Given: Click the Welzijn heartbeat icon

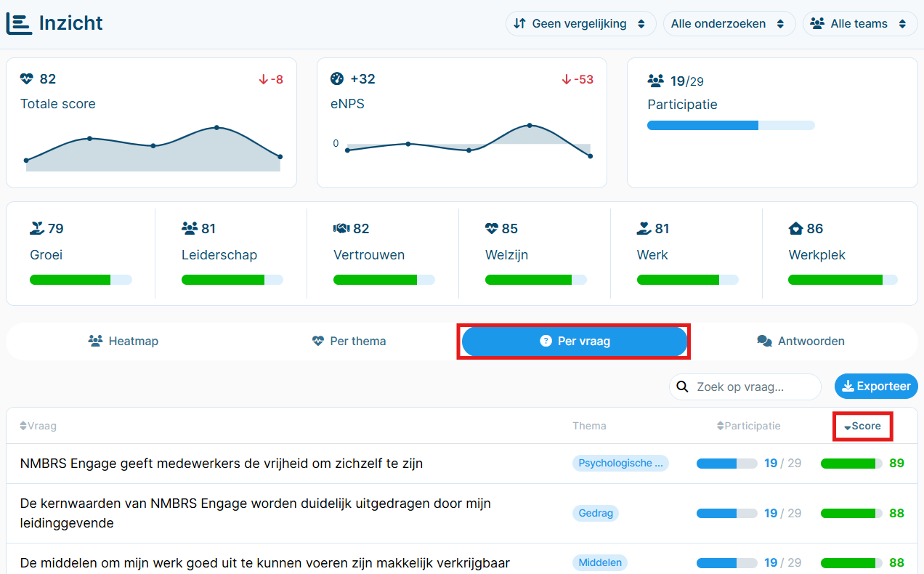Looking at the screenshot, I should click(x=492, y=229).
